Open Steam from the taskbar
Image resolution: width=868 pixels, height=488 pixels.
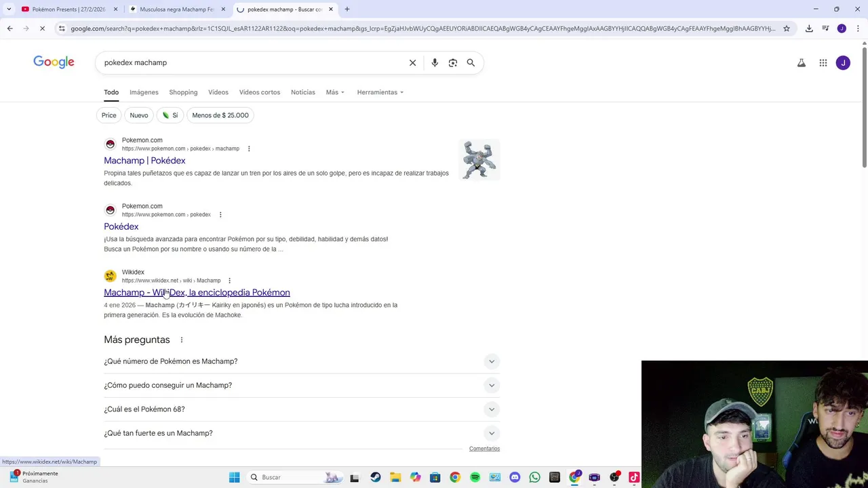(375, 477)
